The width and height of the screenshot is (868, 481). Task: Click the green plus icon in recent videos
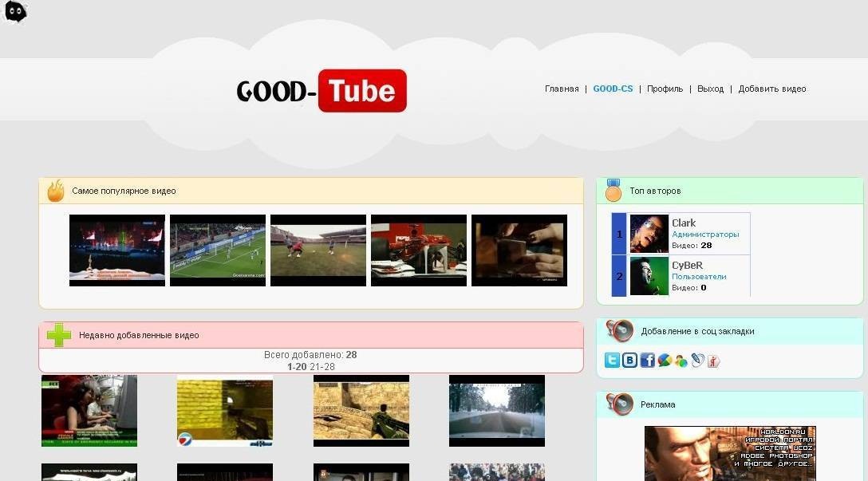pos(59,335)
